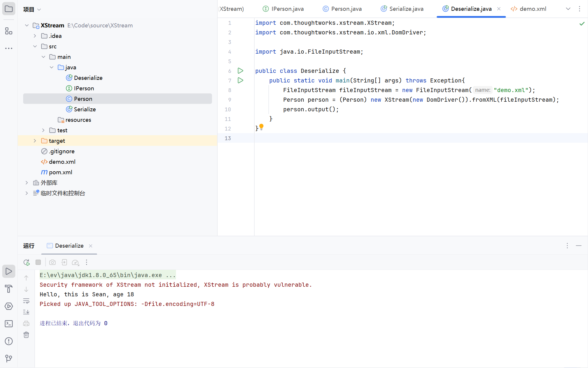Select the resources folder
Viewport: 588px width, 368px height.
[x=74, y=120]
